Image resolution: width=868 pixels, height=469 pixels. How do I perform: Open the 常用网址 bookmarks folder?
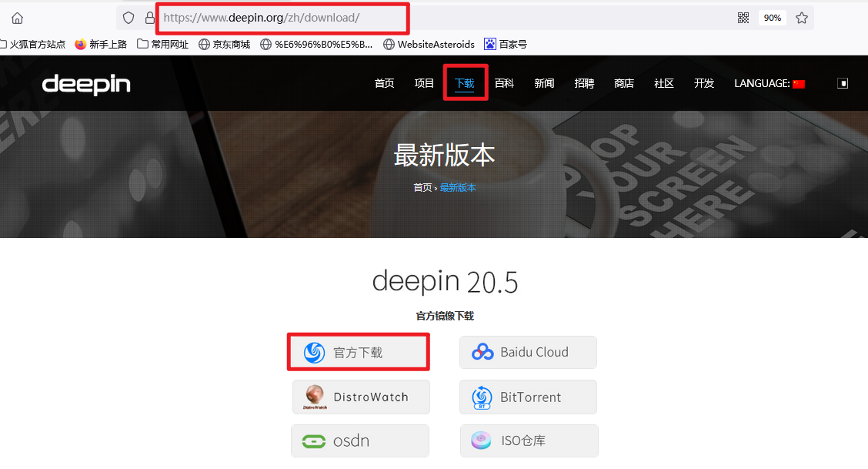pos(163,45)
